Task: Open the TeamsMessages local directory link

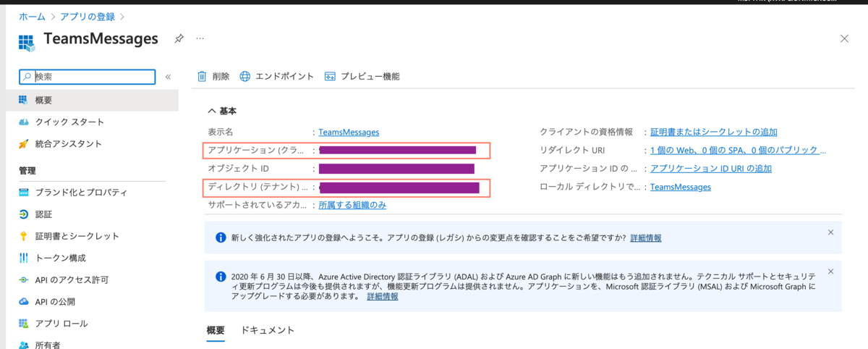Action: (x=681, y=187)
